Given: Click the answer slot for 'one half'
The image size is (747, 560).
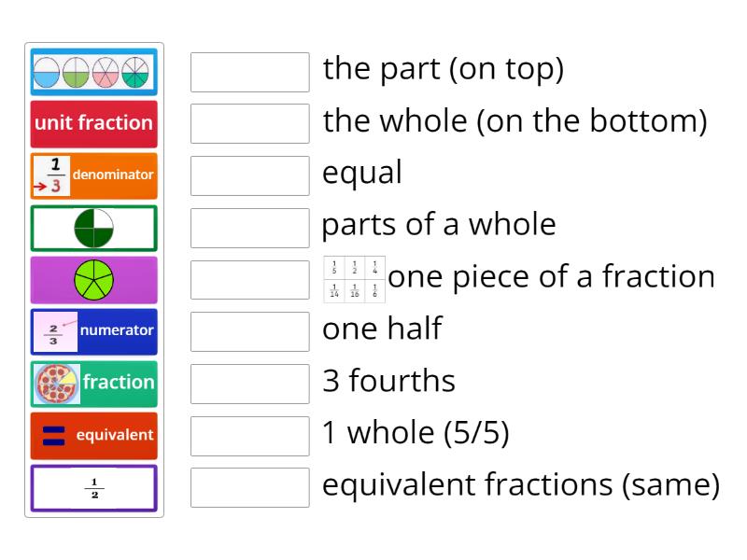Looking at the screenshot, I should pos(248,329).
